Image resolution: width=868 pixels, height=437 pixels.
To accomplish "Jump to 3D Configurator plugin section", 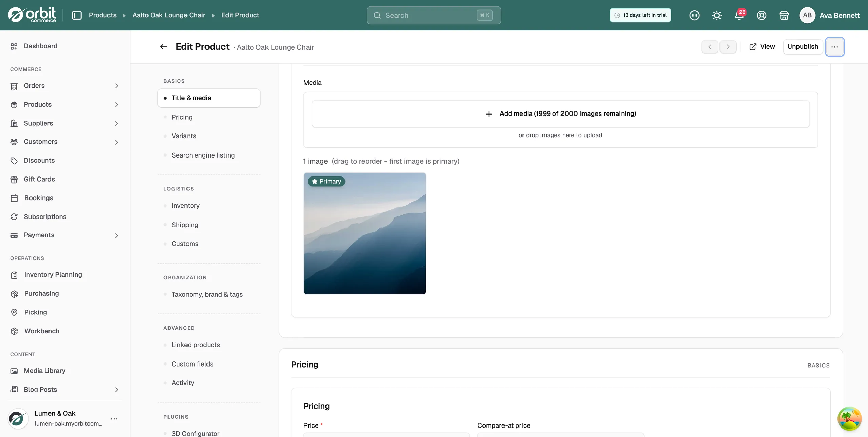I will point(195,433).
